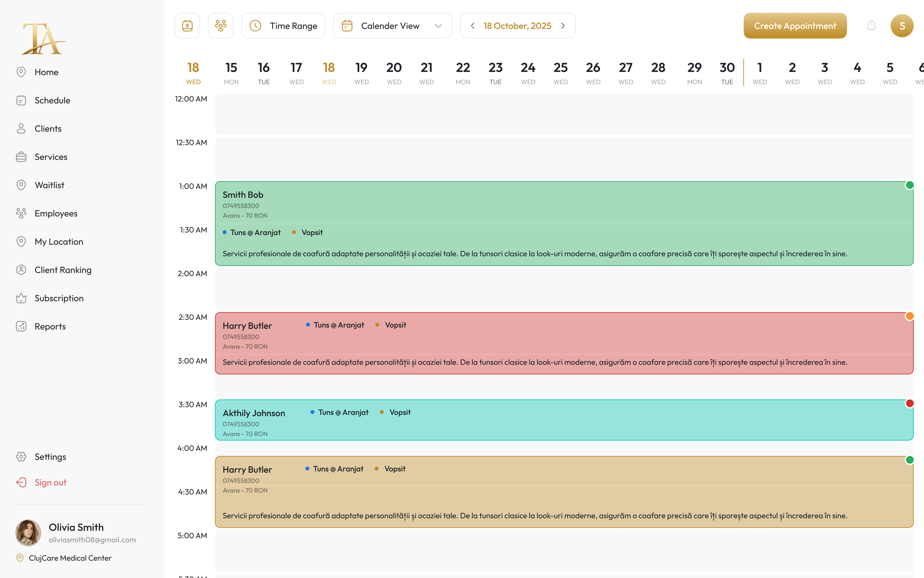Click the Waitlist sidebar icon

point(21,185)
